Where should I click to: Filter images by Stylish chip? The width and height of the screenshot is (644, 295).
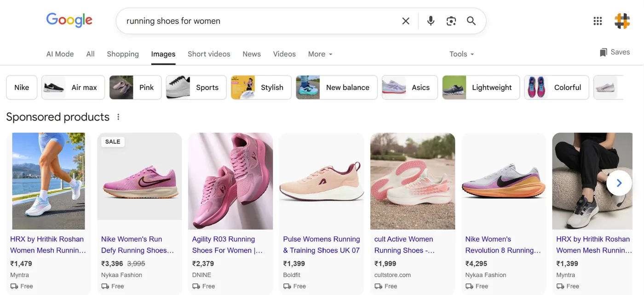pyautogui.click(x=261, y=87)
